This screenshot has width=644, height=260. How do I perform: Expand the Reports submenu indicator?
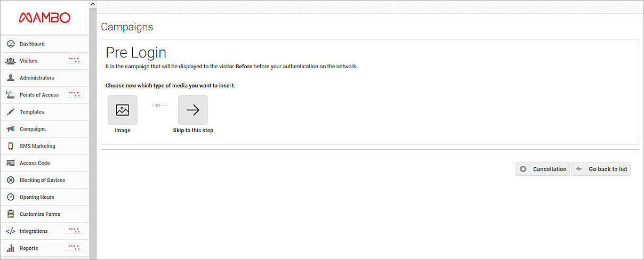[74, 248]
